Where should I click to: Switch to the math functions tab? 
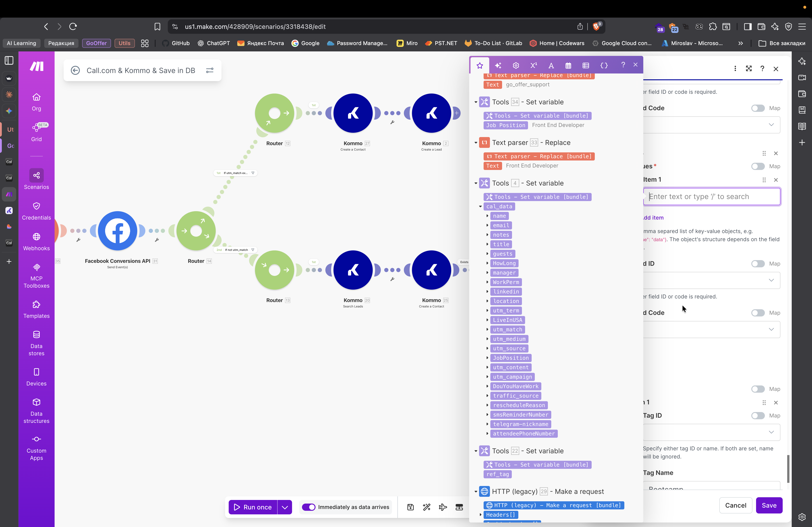tap(533, 65)
